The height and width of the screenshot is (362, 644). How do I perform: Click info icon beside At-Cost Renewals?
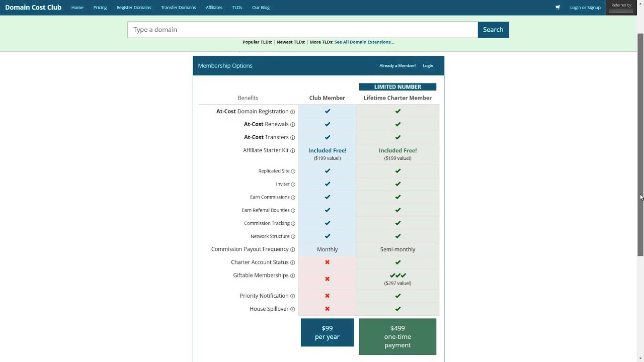(292, 125)
